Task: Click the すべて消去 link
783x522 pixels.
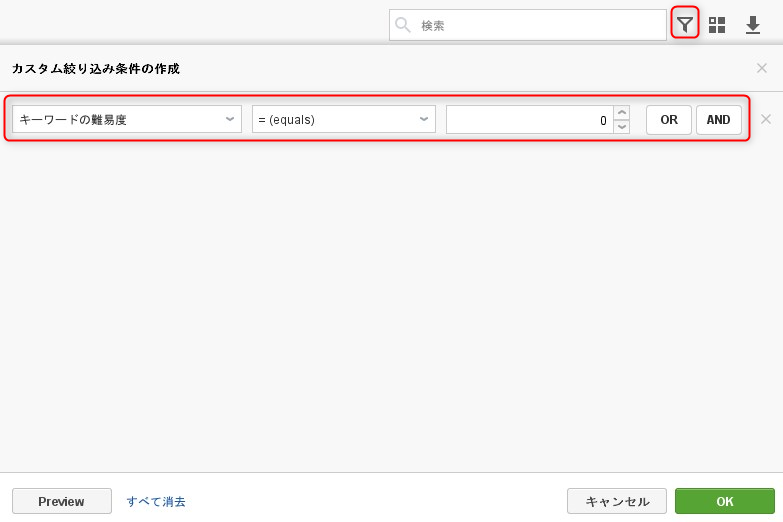Action: pos(156,502)
